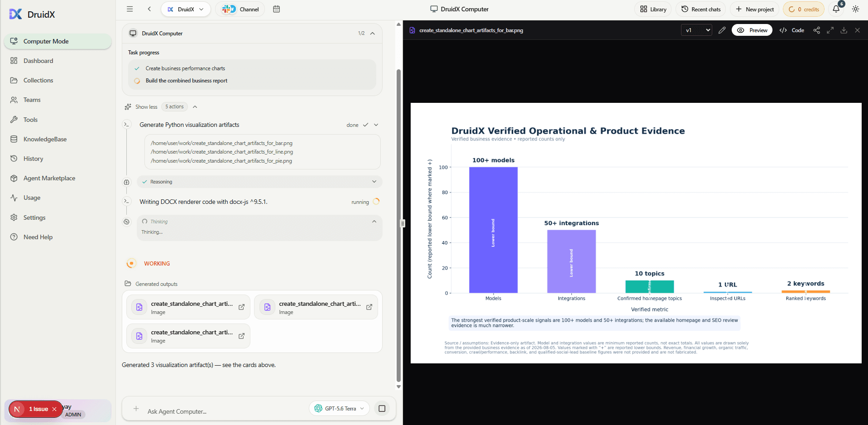Switch to Preview view
868x425 pixels.
pyautogui.click(x=752, y=30)
